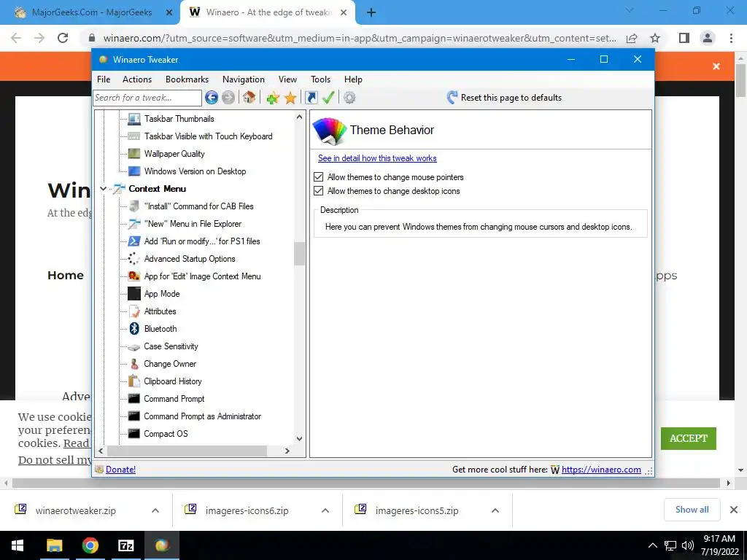Select Case Sensitivity tree item
The height and width of the screenshot is (560, 747).
(171, 346)
